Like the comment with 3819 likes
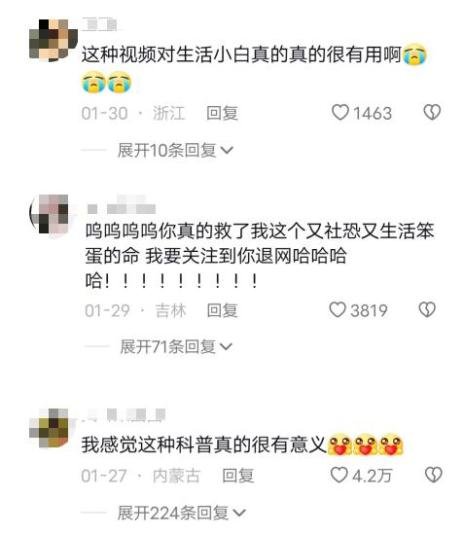The image size is (464, 534). 337,310
